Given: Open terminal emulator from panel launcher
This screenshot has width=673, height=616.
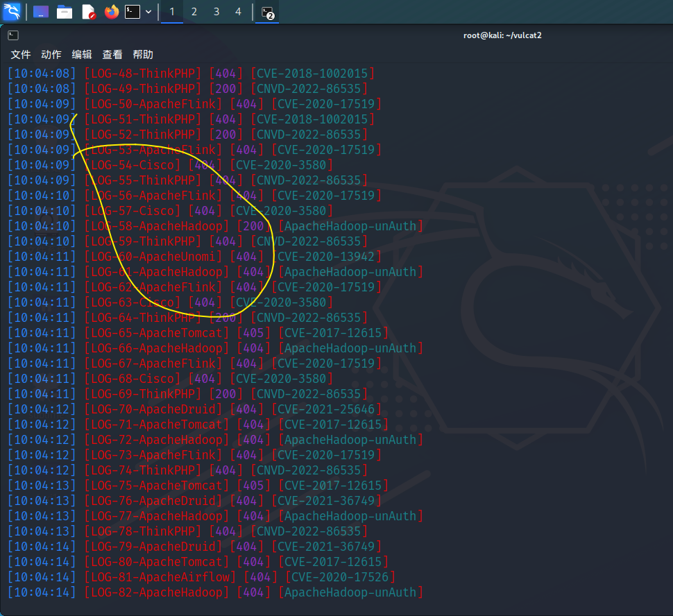Looking at the screenshot, I should [x=132, y=12].
